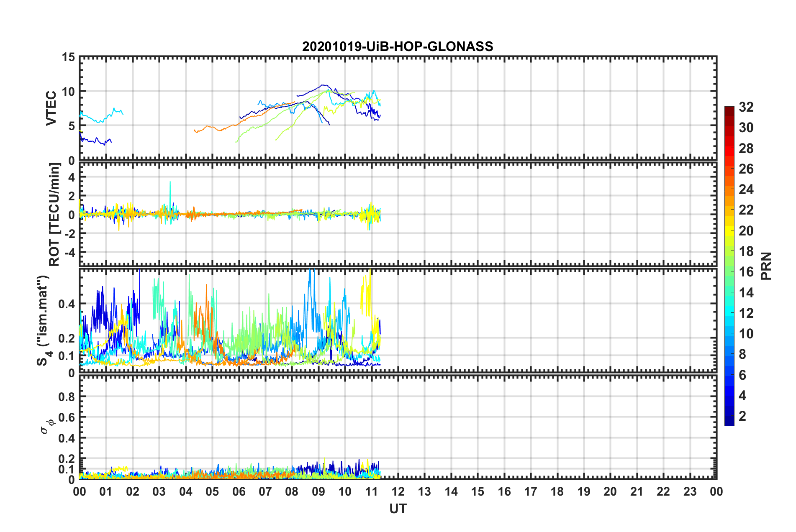
Task: Click colorbar tick label 18
Action: pos(746,251)
